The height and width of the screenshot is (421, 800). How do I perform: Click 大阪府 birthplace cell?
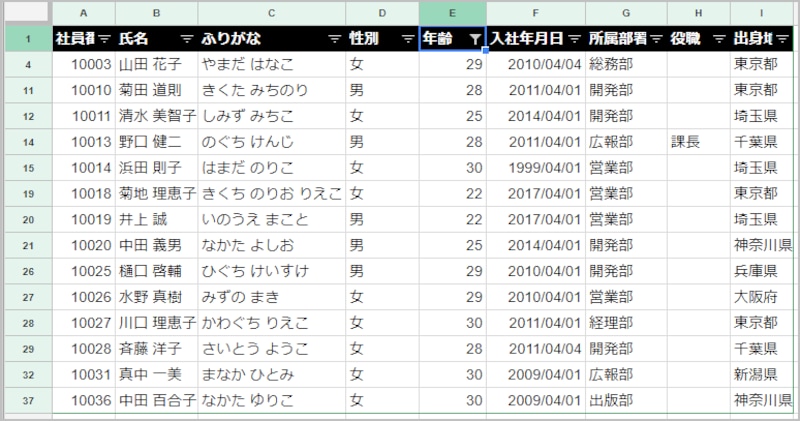tap(762, 298)
